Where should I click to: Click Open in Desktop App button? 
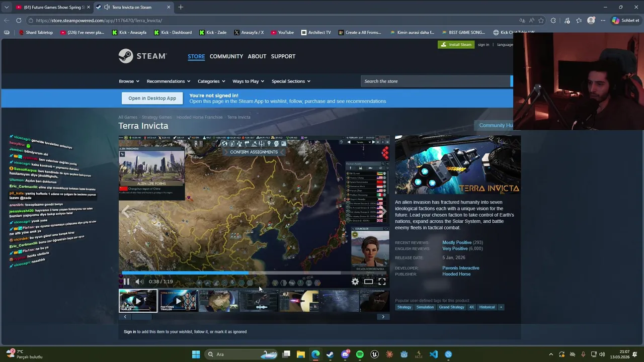pos(152,98)
